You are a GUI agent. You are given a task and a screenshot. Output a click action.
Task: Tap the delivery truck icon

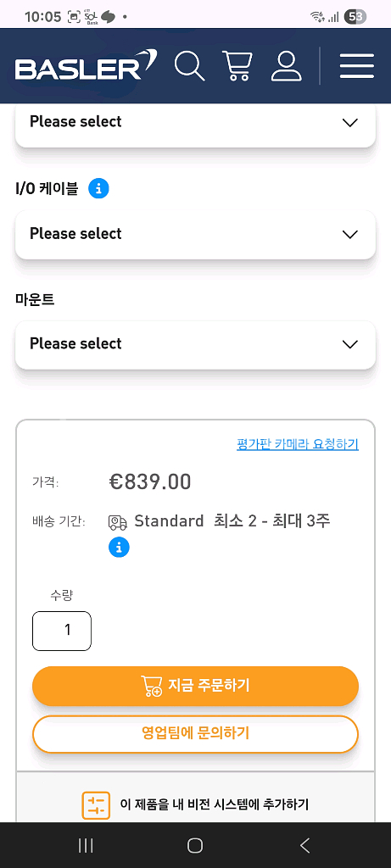(117, 522)
